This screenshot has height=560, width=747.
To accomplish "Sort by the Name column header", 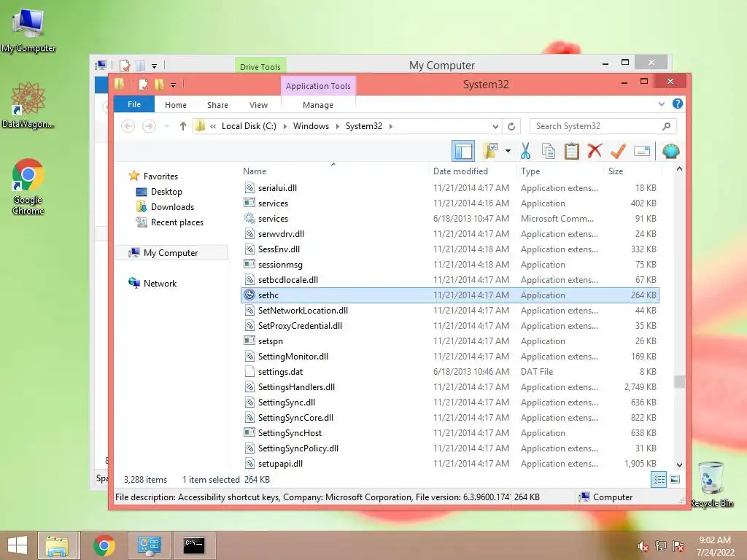I will pyautogui.click(x=255, y=171).
